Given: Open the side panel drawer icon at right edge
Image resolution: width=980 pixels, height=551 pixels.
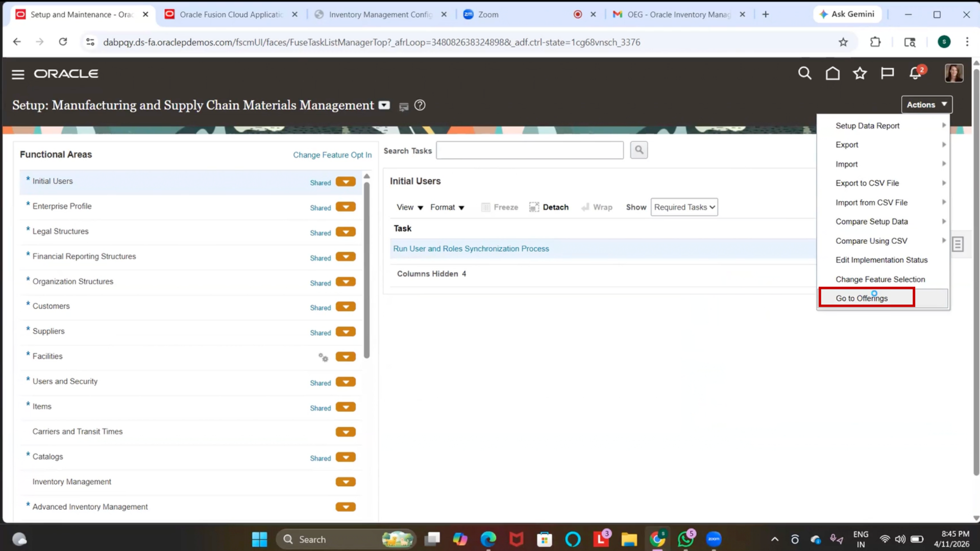Looking at the screenshot, I should click(x=958, y=244).
